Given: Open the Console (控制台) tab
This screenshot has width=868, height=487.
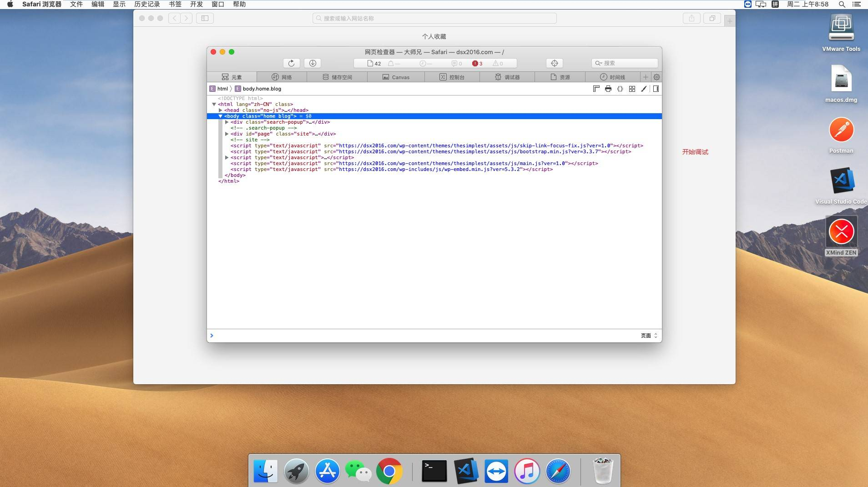Looking at the screenshot, I should [452, 77].
